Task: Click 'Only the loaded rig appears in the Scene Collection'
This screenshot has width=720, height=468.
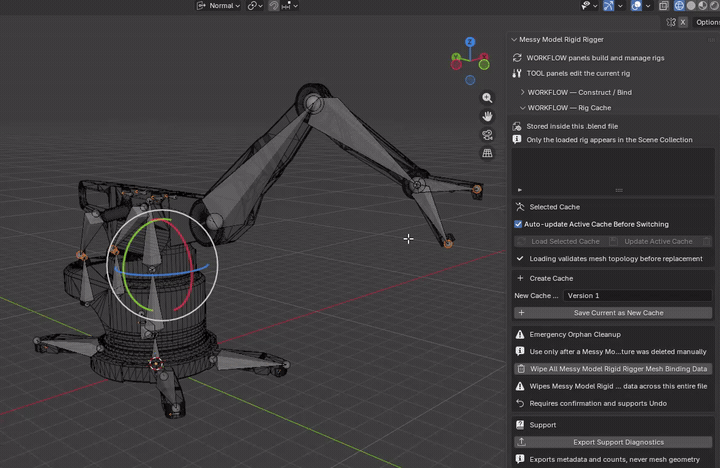Action: tap(609, 140)
